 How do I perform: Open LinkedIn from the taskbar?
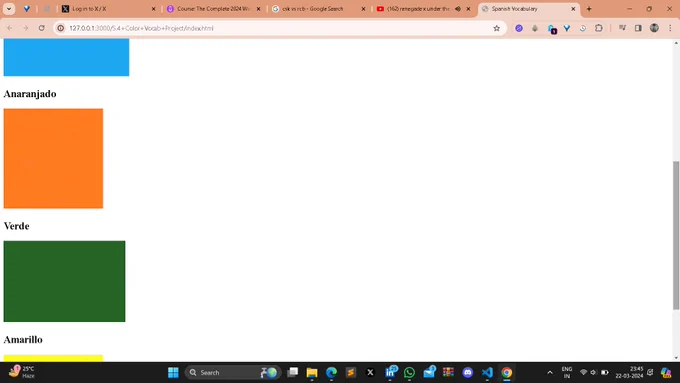pos(390,372)
